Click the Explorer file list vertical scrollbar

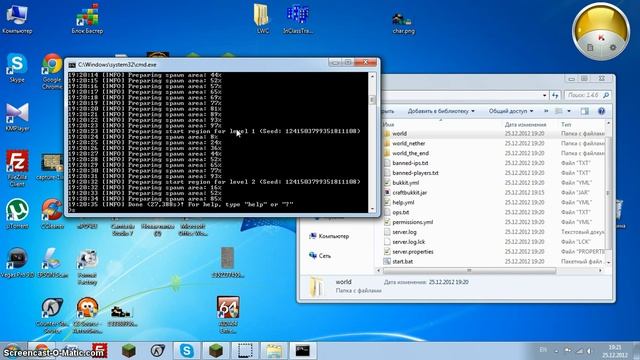[x=608, y=192]
